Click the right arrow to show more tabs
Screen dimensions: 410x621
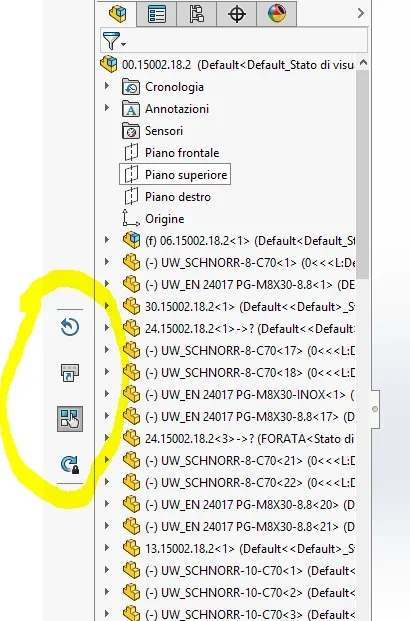click(x=360, y=13)
